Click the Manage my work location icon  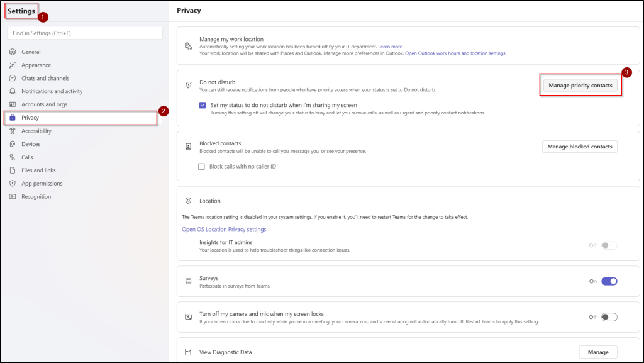click(x=188, y=46)
